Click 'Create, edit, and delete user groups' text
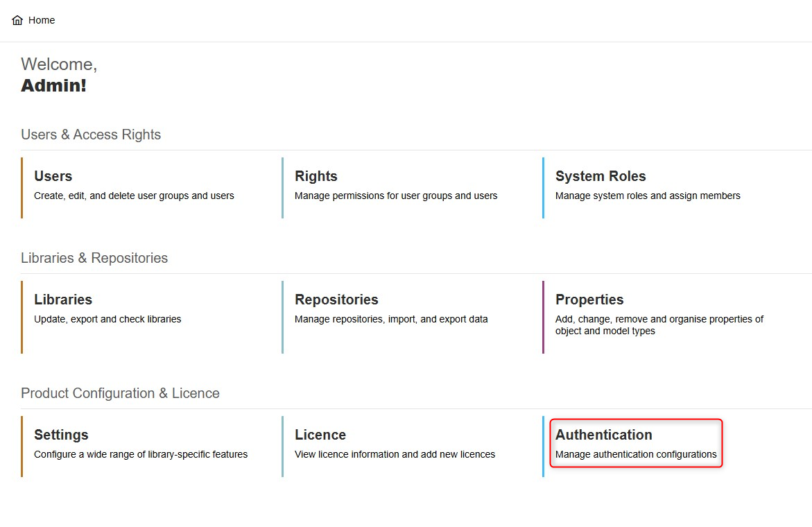Screen dimensions: 812x527 (134, 196)
